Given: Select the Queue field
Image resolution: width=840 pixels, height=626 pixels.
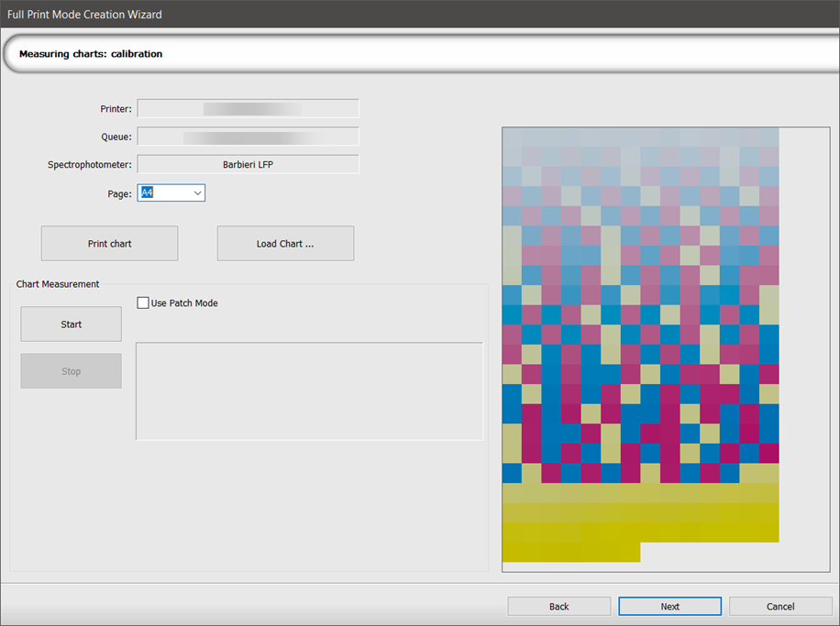Looking at the screenshot, I should (x=248, y=136).
